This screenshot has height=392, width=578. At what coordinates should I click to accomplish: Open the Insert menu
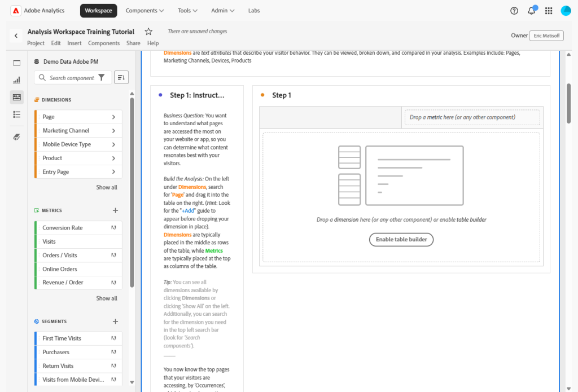[74, 43]
